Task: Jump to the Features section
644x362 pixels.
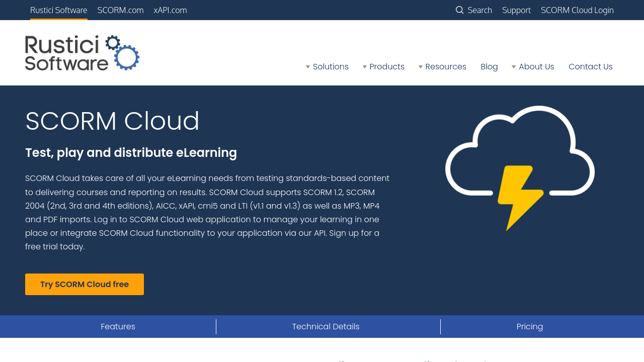Action: tap(118, 327)
